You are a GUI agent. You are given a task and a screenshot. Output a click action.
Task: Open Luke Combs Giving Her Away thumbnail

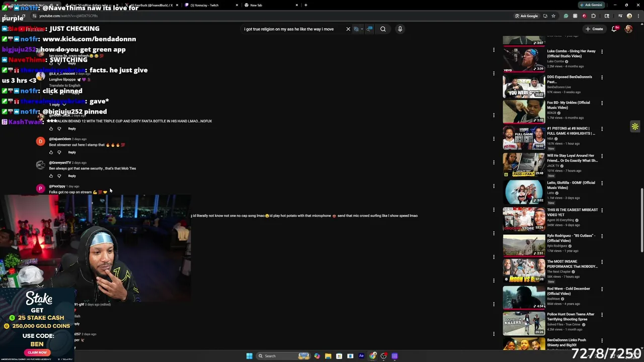coord(524,60)
